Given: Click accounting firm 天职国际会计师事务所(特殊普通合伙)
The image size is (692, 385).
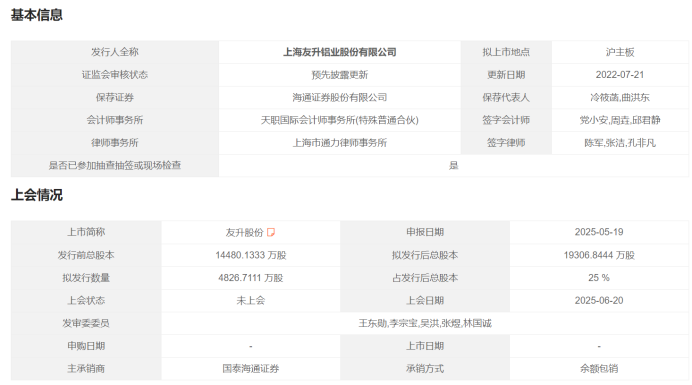Looking at the screenshot, I should [339, 120].
